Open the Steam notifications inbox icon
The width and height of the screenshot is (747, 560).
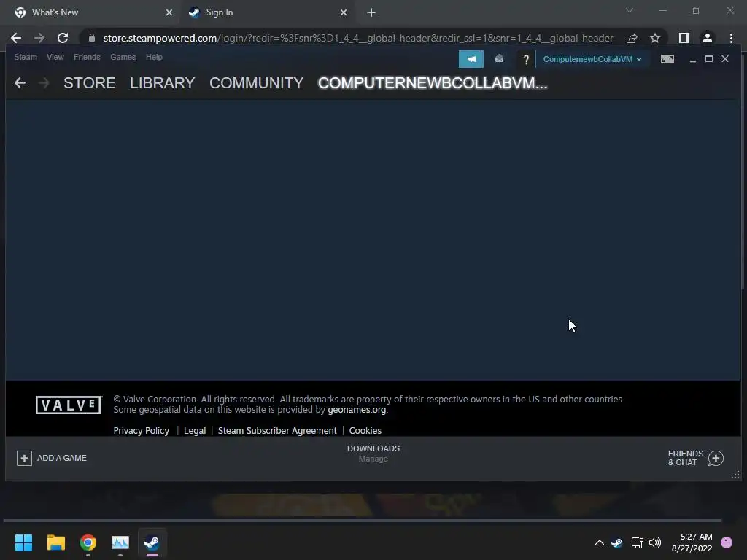point(499,58)
